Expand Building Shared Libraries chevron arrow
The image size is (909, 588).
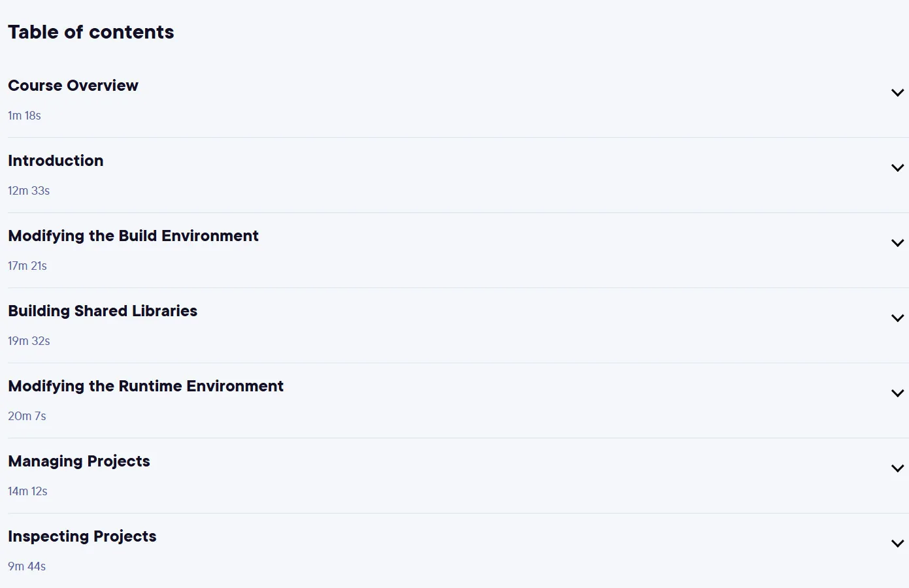click(x=897, y=318)
